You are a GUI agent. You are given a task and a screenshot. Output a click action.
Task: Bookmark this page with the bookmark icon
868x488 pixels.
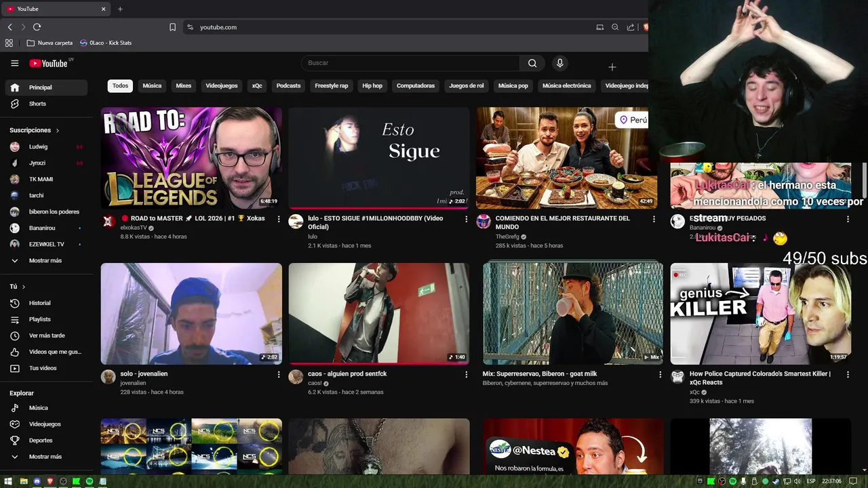tap(172, 27)
